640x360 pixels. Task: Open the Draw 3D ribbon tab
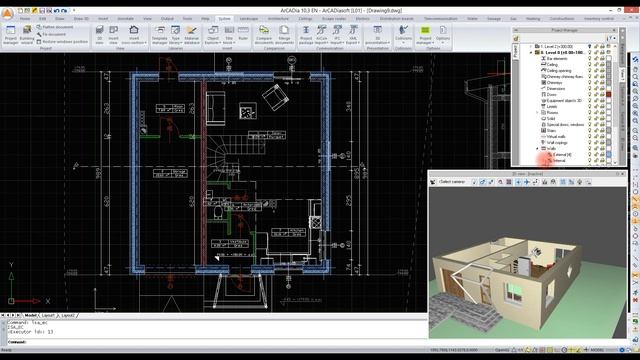(x=81, y=19)
